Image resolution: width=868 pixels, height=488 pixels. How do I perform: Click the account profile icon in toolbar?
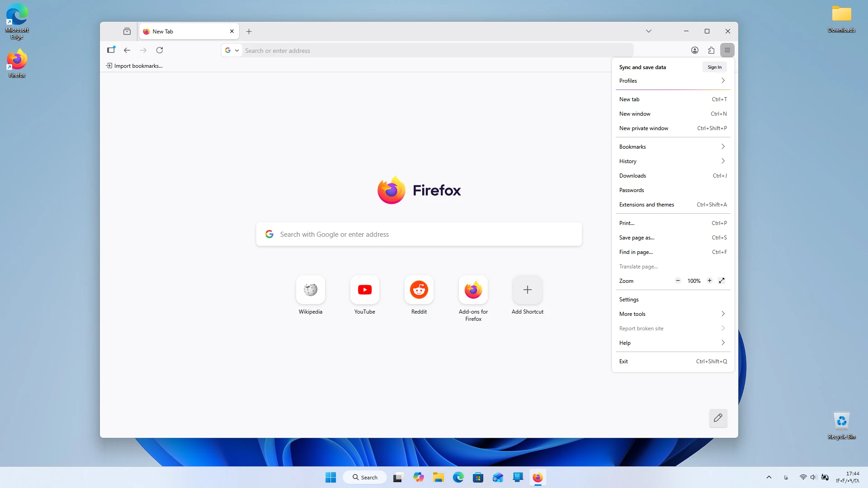click(695, 50)
